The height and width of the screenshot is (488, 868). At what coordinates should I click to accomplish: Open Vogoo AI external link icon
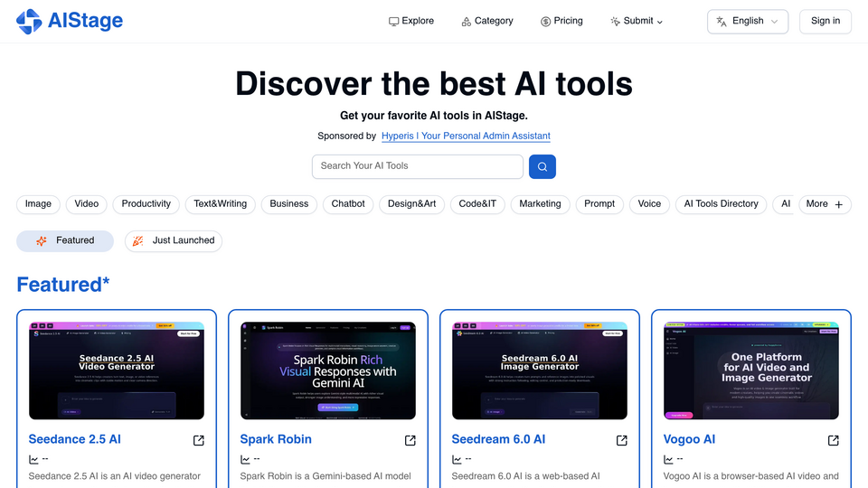click(833, 440)
